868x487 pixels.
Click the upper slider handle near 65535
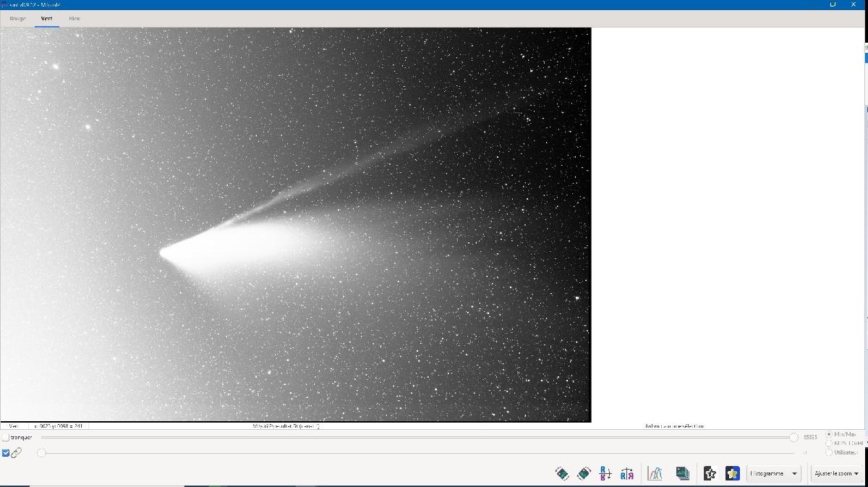click(793, 438)
